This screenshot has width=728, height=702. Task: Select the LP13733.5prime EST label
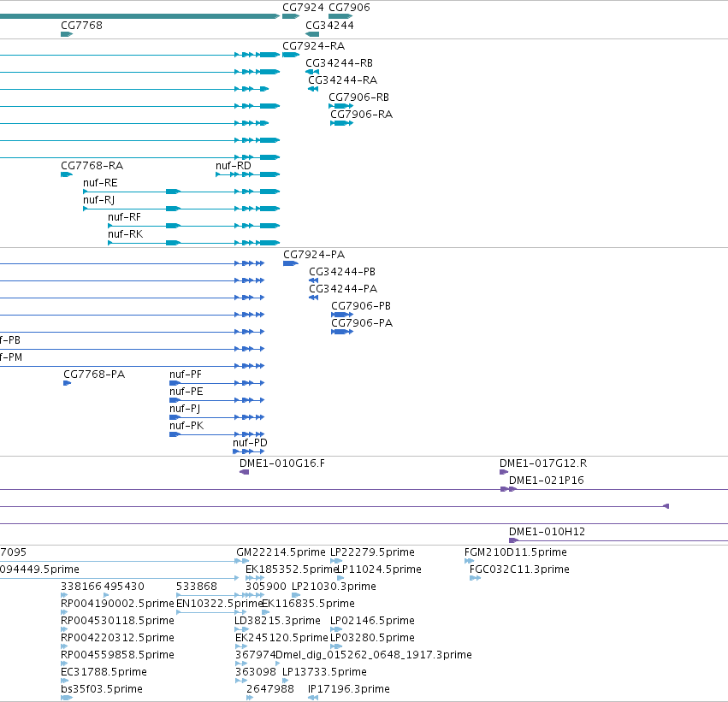[324, 673]
